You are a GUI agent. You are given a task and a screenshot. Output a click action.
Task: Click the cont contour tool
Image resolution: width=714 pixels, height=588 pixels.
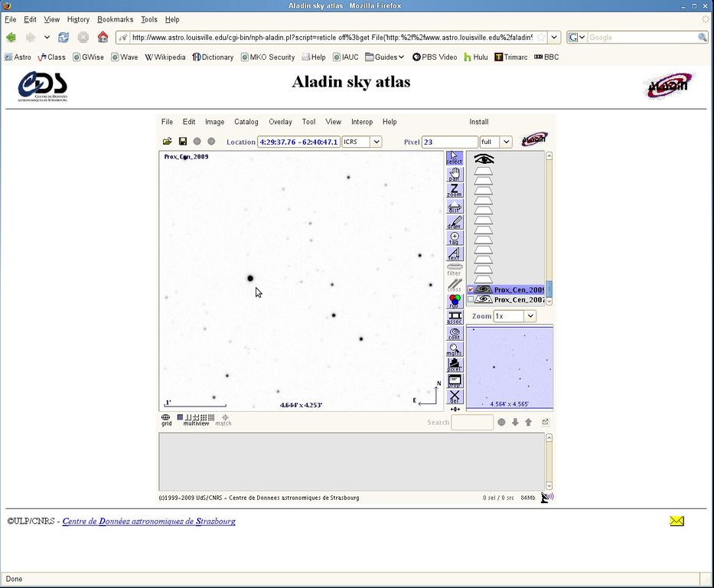(x=455, y=333)
